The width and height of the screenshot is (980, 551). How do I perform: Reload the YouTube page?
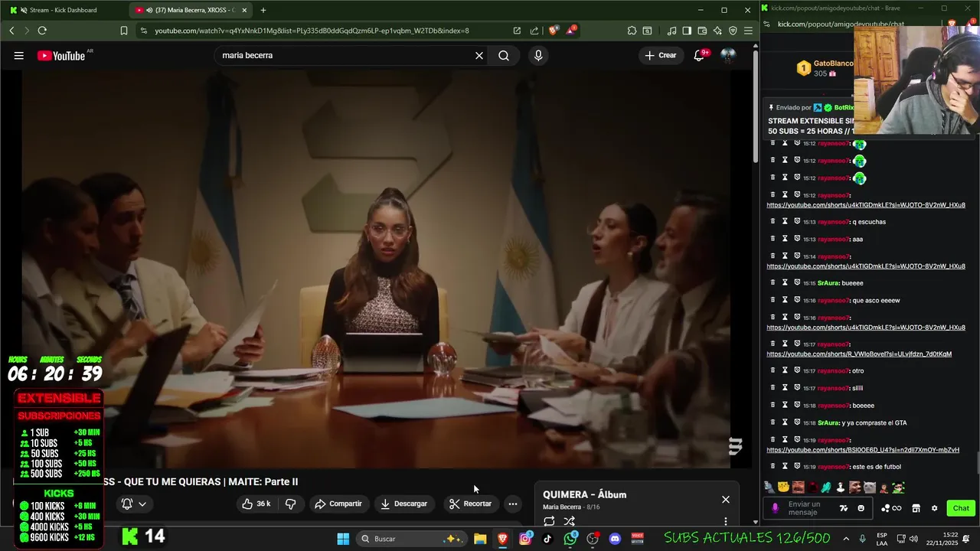tap(42, 31)
